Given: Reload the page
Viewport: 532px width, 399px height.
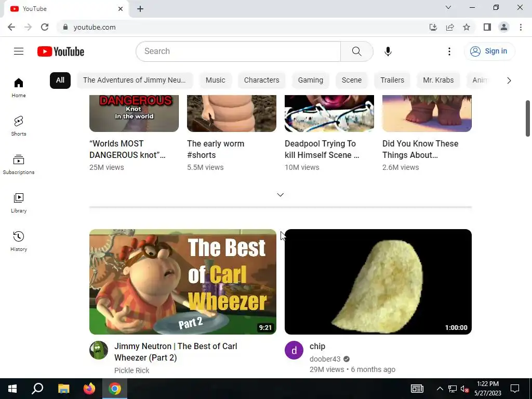Looking at the screenshot, I should coord(45,27).
